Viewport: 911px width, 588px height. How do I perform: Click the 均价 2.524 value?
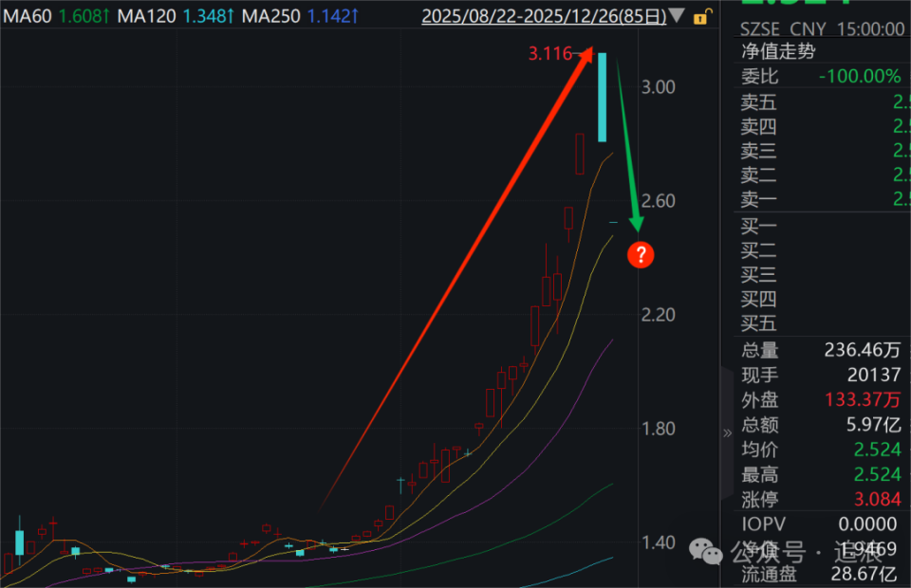(877, 450)
